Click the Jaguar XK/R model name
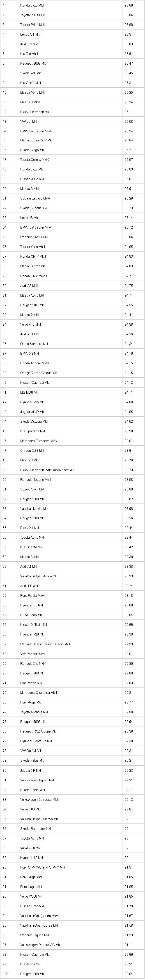The width and height of the screenshot is (145, 980). click(x=32, y=412)
